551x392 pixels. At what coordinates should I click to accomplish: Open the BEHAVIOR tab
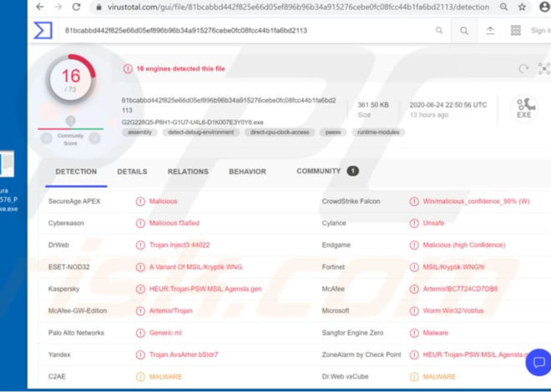pyautogui.click(x=247, y=172)
